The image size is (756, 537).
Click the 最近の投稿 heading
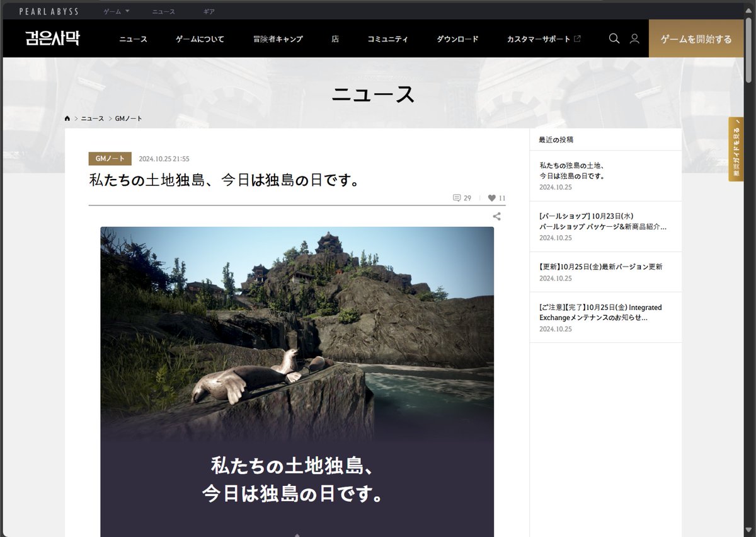[556, 139]
